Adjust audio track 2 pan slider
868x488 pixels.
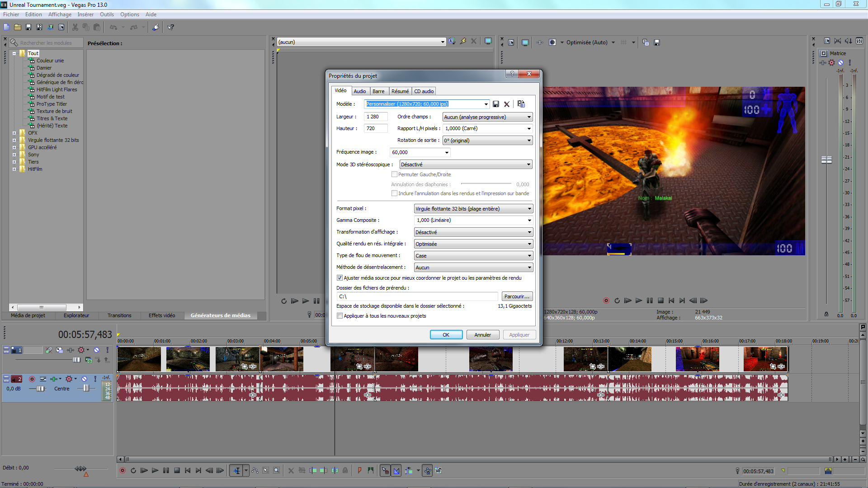click(86, 388)
